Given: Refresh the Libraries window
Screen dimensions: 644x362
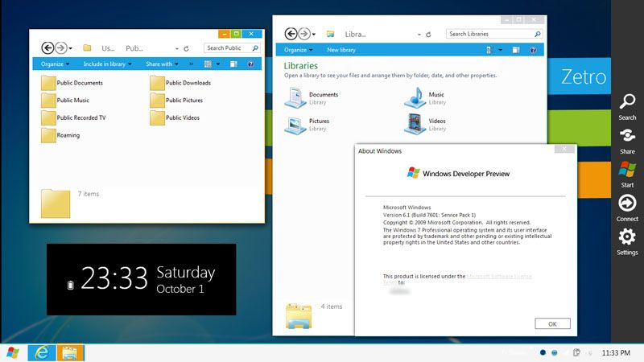Looking at the screenshot, I should [x=428, y=35].
